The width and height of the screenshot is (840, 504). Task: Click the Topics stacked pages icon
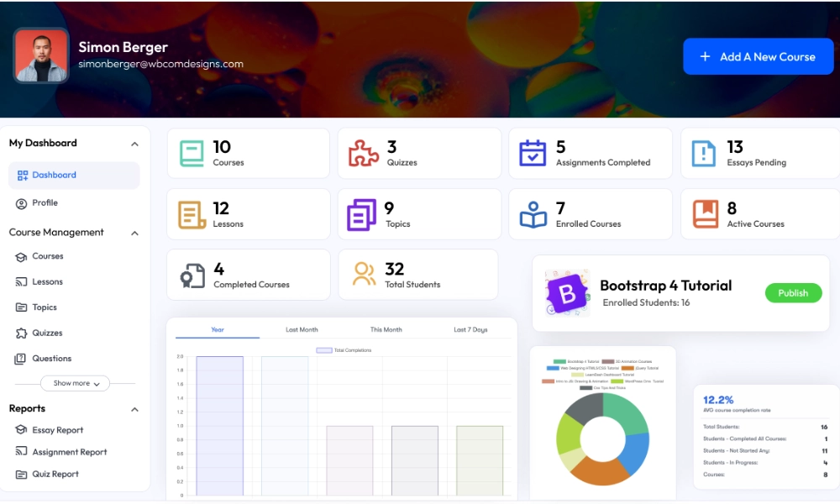click(362, 214)
